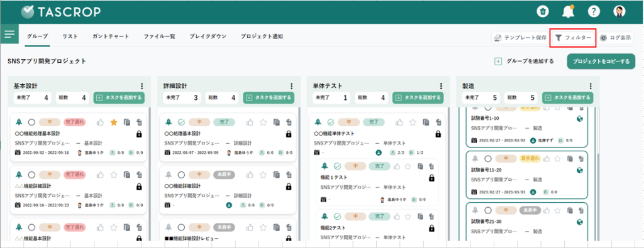Click calendar icon on 〇〇機能処理基本設計 card
The width and height of the screenshot is (644, 248).
[18, 153]
